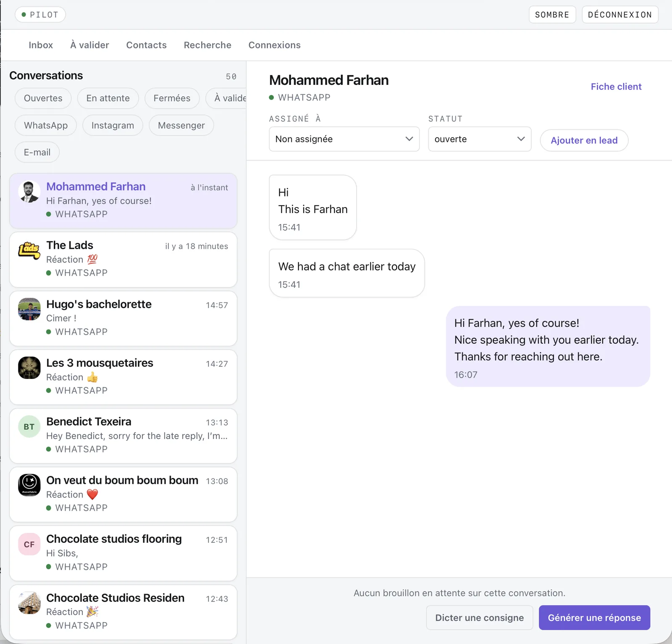Open On veut du boum avatar
The image size is (672, 644).
point(29,485)
